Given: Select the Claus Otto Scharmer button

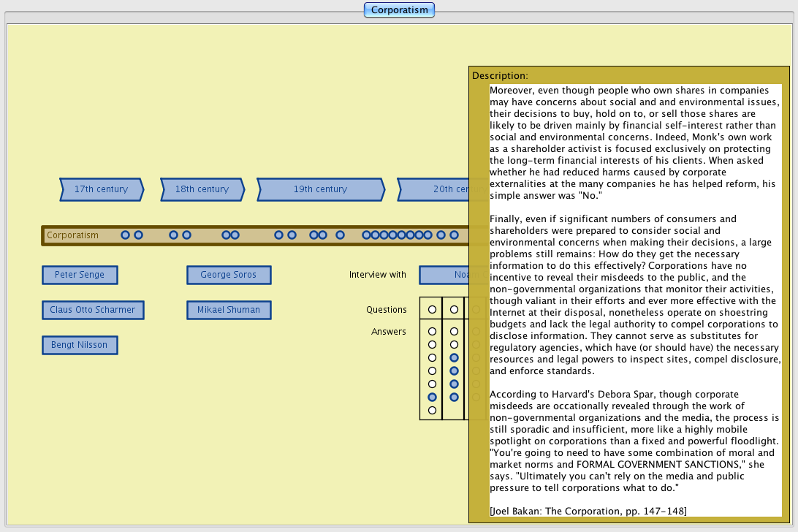Looking at the screenshot, I should (93, 310).
